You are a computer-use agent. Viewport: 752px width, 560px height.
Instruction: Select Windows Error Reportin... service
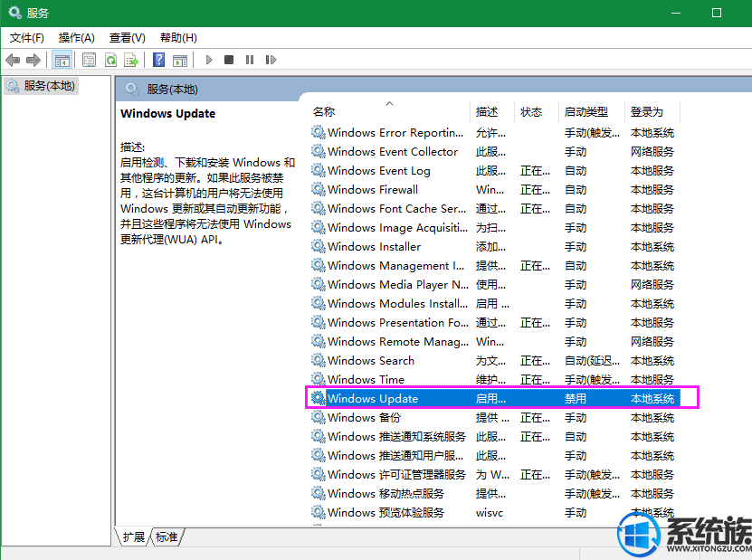click(x=395, y=133)
